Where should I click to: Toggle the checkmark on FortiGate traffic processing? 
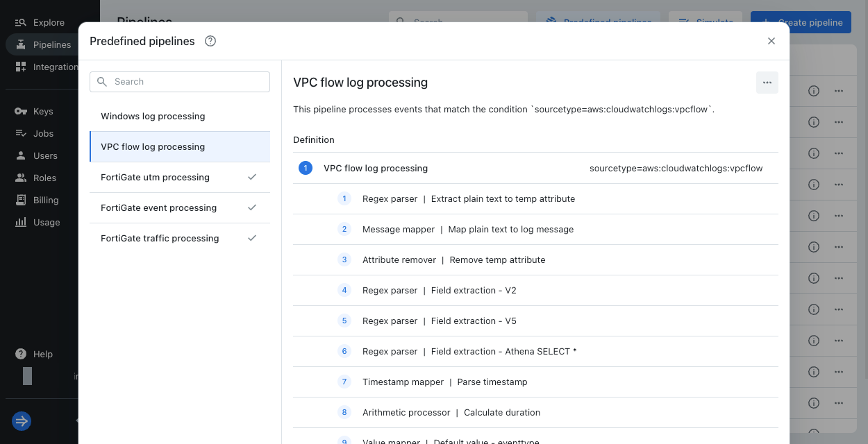point(252,238)
